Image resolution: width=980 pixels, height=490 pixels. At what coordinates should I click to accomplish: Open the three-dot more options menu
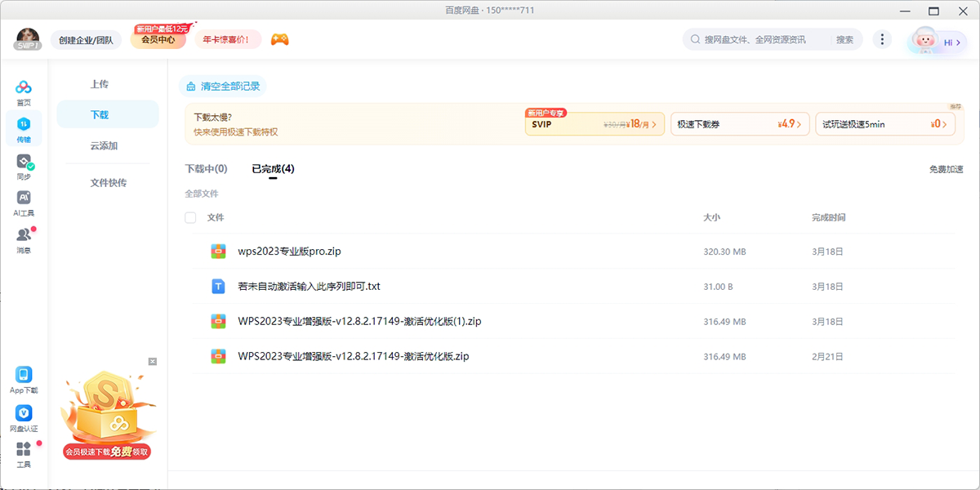(x=882, y=39)
